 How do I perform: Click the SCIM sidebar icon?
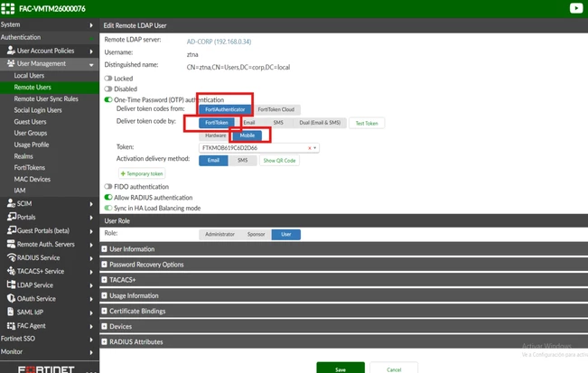click(x=11, y=203)
